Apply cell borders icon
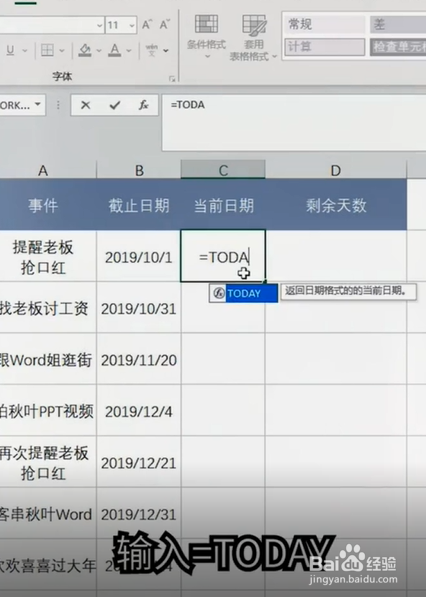Viewport: 426px width, 597px height. pyautogui.click(x=47, y=50)
